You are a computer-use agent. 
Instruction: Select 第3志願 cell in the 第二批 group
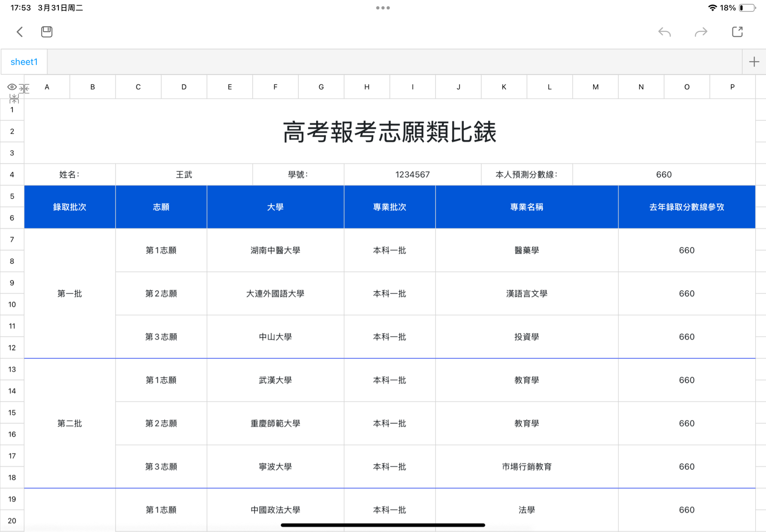(161, 467)
